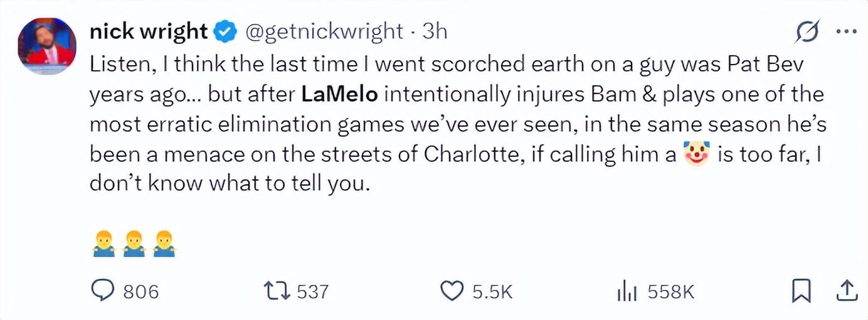The height and width of the screenshot is (320, 868).
Task: Open the @getnickwright handle link
Action: click(x=323, y=31)
